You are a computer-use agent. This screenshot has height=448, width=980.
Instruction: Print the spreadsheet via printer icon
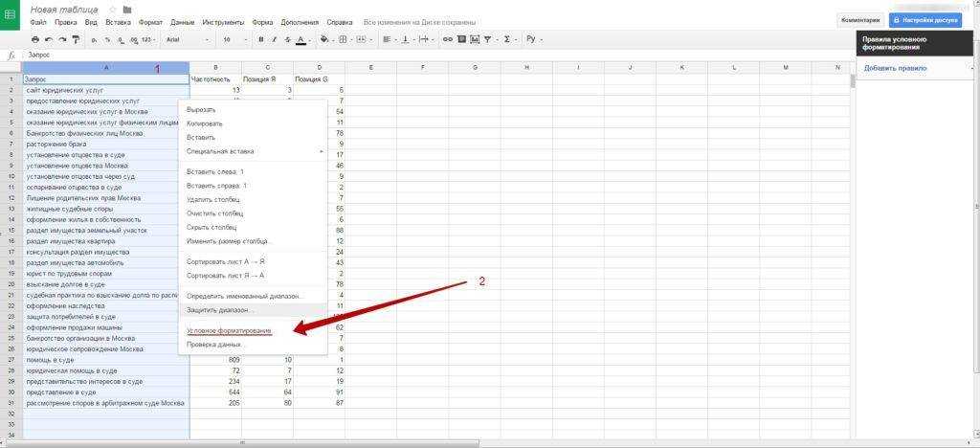35,39
